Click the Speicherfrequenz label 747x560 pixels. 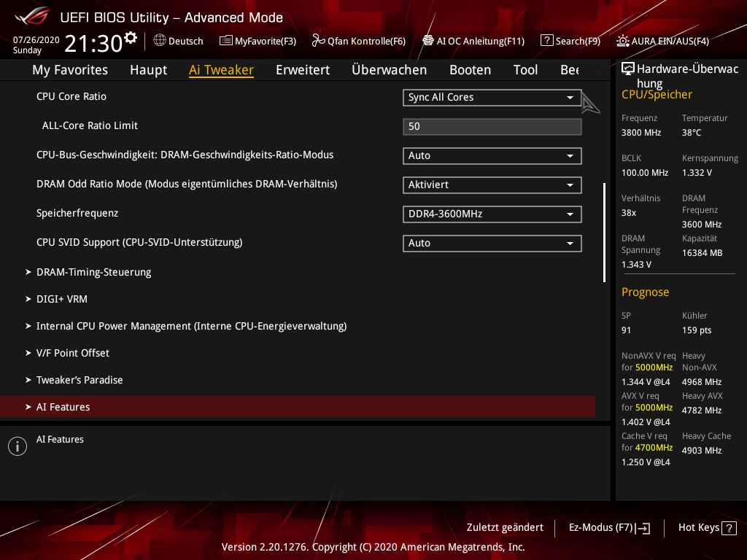(77, 213)
